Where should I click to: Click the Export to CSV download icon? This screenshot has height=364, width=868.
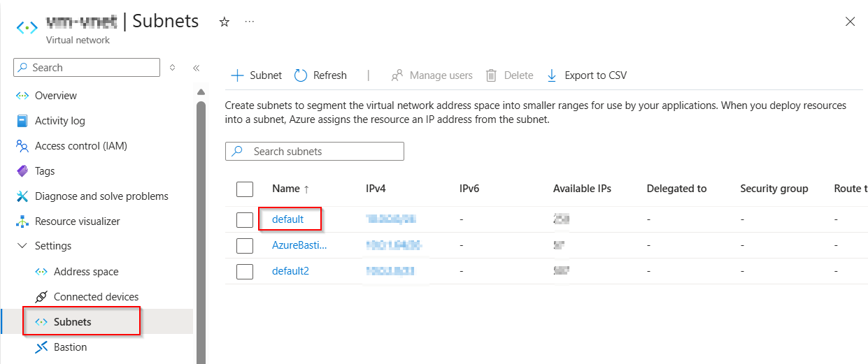click(552, 75)
